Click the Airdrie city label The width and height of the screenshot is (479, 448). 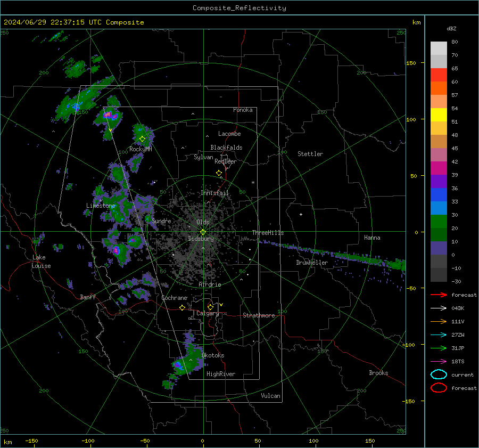tap(210, 284)
